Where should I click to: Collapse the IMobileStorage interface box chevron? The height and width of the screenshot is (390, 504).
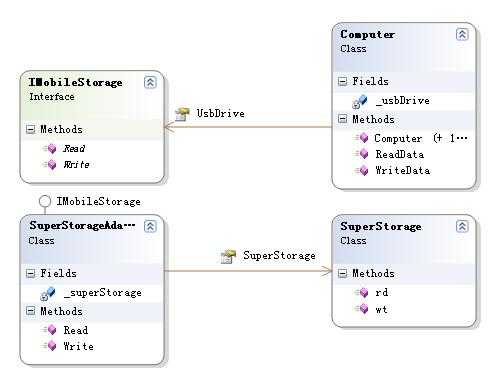coord(150,82)
